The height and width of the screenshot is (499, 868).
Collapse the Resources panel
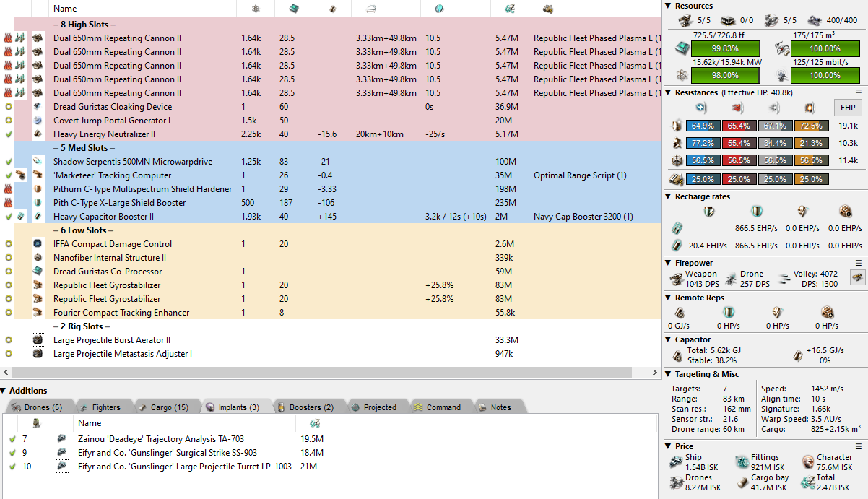pos(668,6)
